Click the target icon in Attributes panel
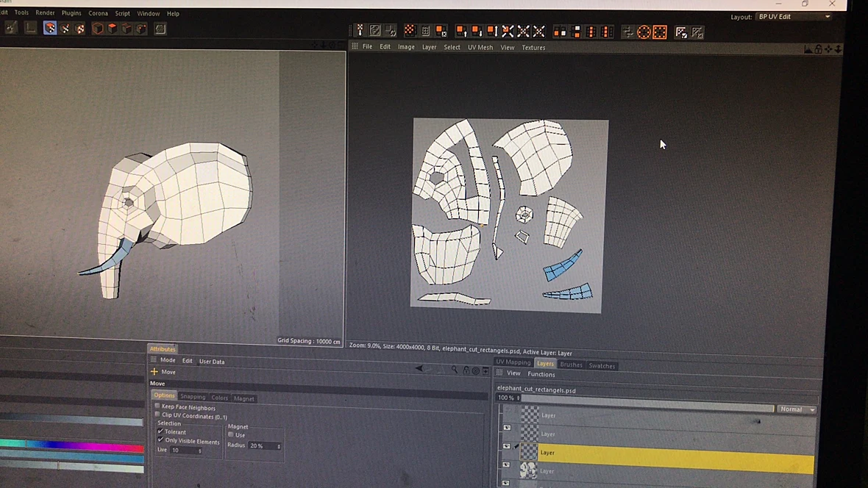The width and height of the screenshot is (868, 488). pos(475,370)
